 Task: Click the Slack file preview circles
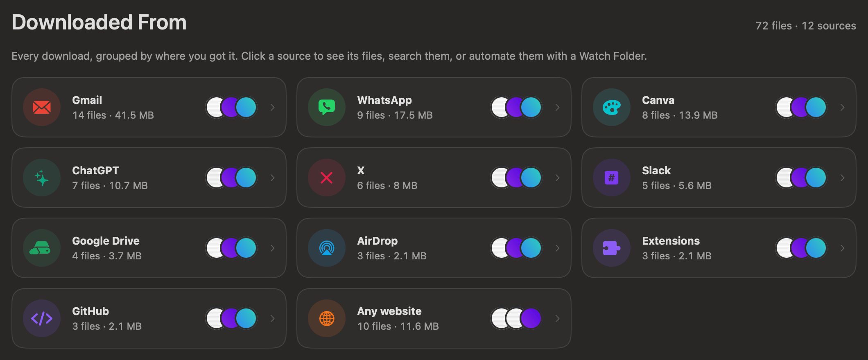[801, 178]
